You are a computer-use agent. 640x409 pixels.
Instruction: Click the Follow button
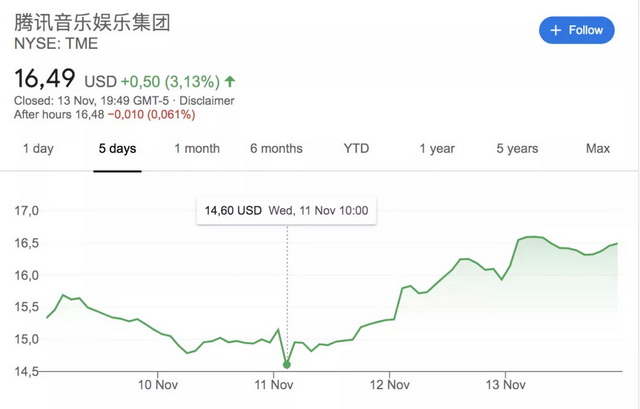click(x=577, y=30)
